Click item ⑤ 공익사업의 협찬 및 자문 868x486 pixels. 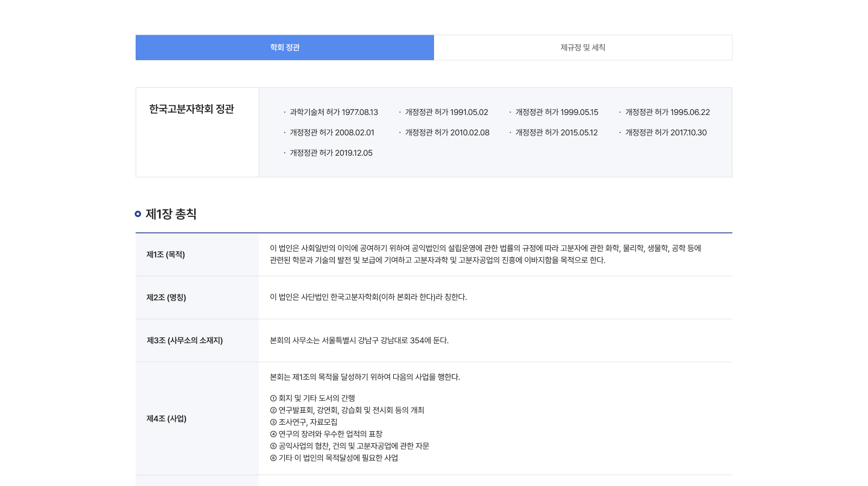(349, 446)
